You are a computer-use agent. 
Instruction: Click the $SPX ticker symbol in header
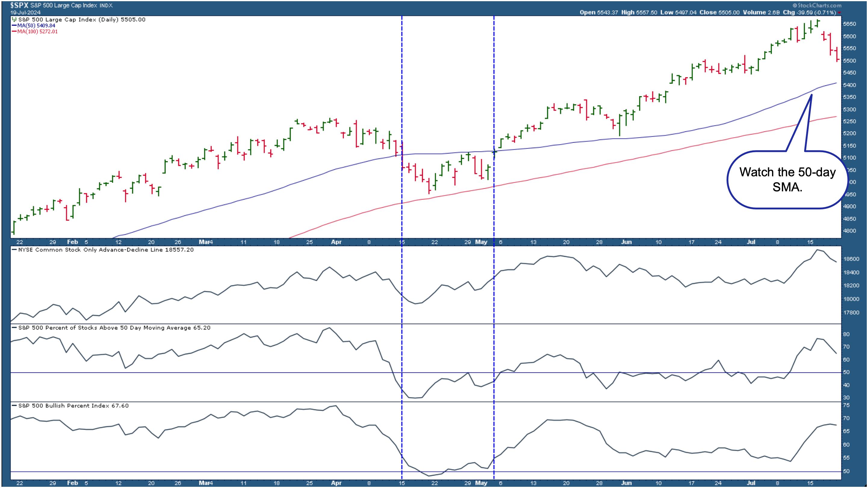[19, 5]
